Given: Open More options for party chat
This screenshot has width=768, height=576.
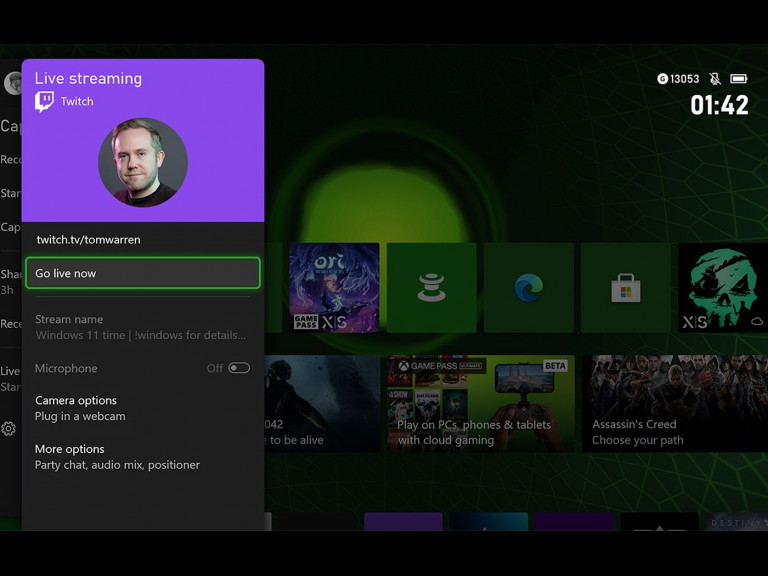Looking at the screenshot, I should [143, 457].
